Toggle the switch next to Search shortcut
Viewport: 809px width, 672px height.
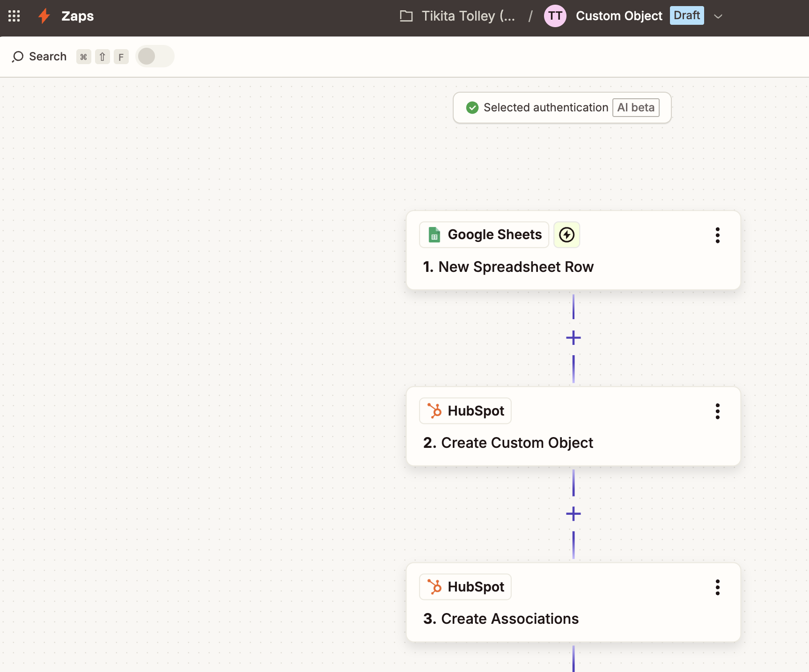pos(155,56)
